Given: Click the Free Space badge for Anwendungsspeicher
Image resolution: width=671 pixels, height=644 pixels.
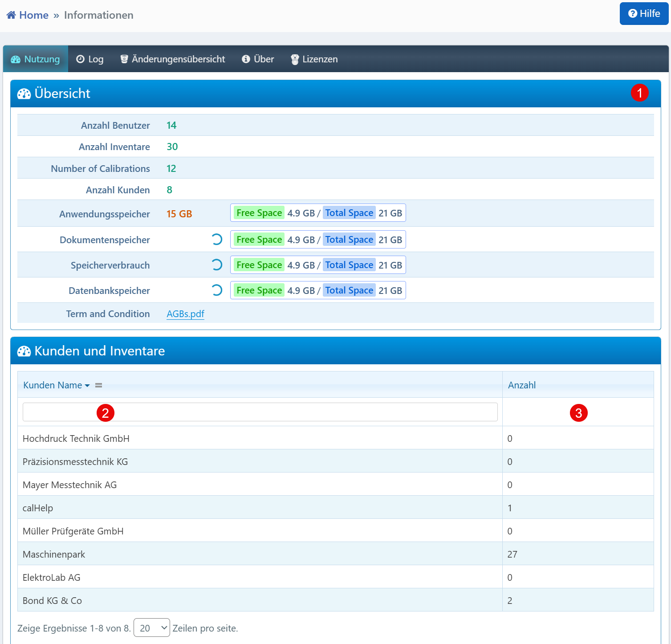Looking at the screenshot, I should (x=259, y=213).
